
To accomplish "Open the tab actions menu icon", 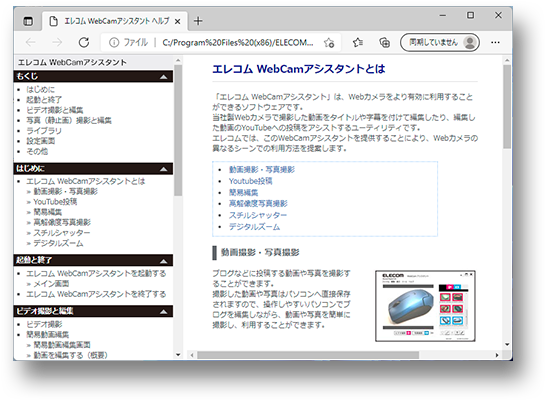I will [x=28, y=21].
